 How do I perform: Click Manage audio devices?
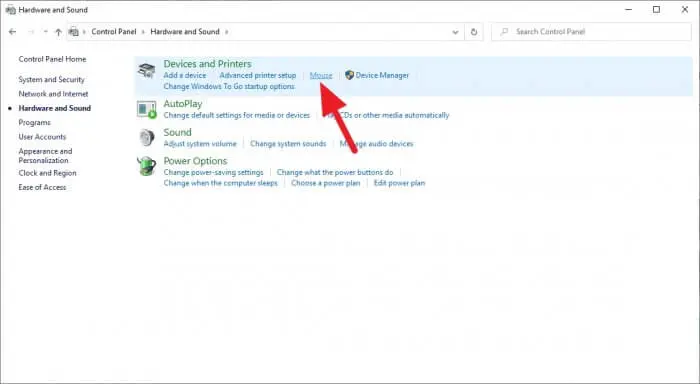point(376,144)
